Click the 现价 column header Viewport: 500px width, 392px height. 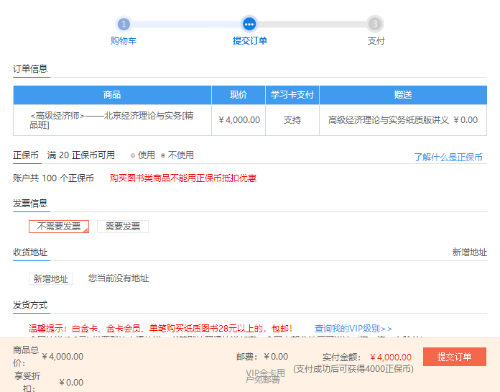(239, 95)
